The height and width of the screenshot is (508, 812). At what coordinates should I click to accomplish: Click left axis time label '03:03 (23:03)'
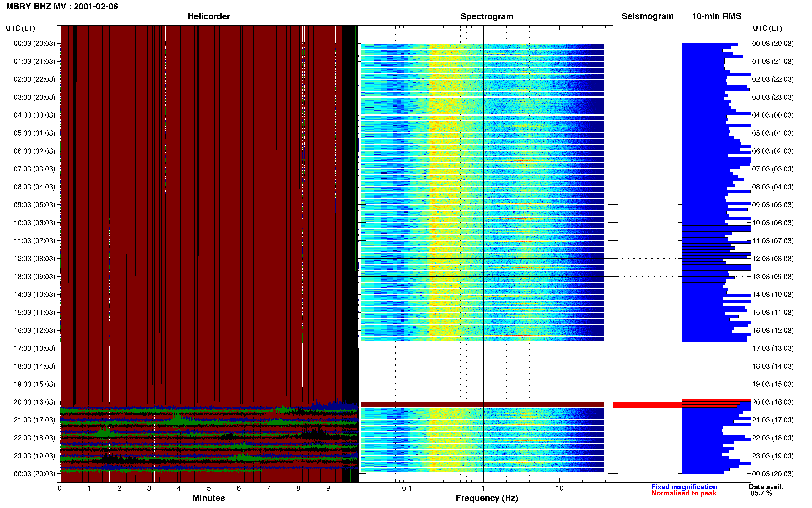pos(34,97)
